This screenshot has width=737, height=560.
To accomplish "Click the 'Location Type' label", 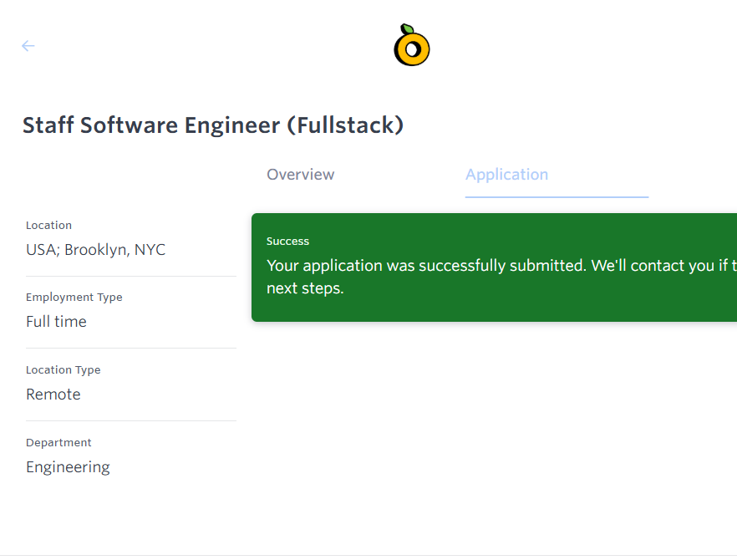I will [x=63, y=370].
